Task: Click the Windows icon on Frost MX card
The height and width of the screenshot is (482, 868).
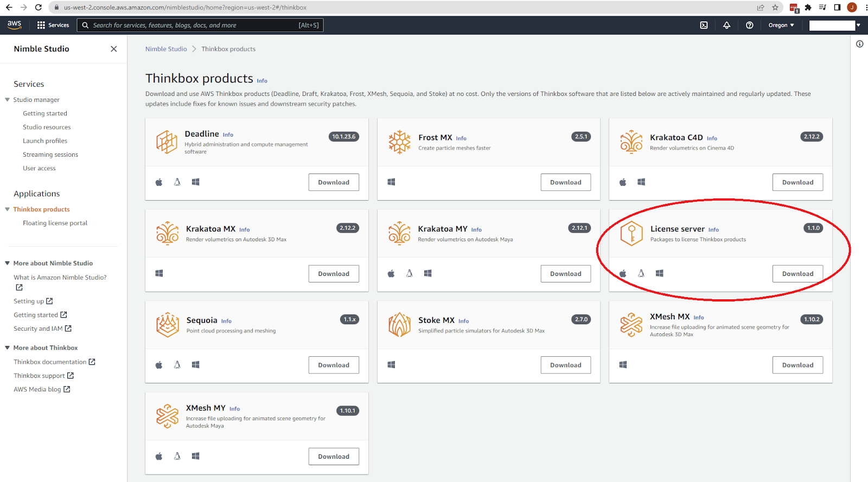Action: 391,182
